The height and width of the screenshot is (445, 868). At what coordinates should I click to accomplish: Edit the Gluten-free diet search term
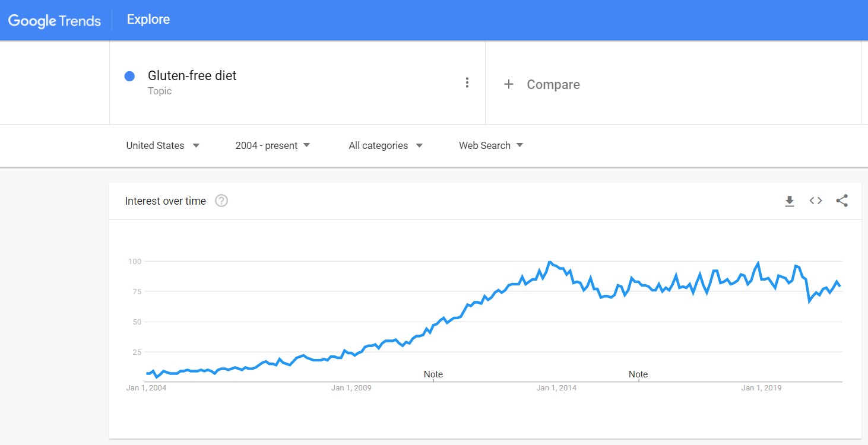[192, 75]
